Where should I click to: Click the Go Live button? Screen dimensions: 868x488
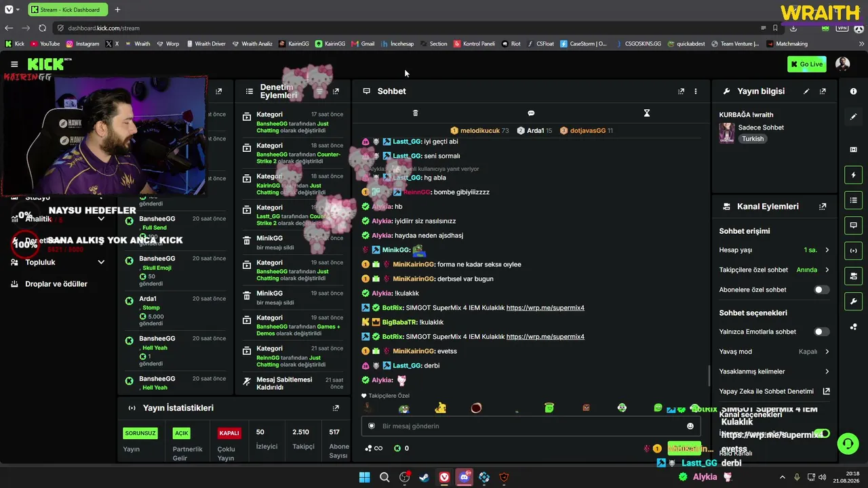(806, 64)
